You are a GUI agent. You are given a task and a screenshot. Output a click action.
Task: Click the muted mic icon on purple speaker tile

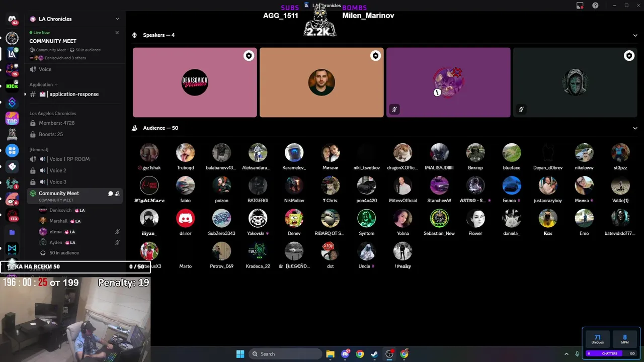(x=394, y=109)
